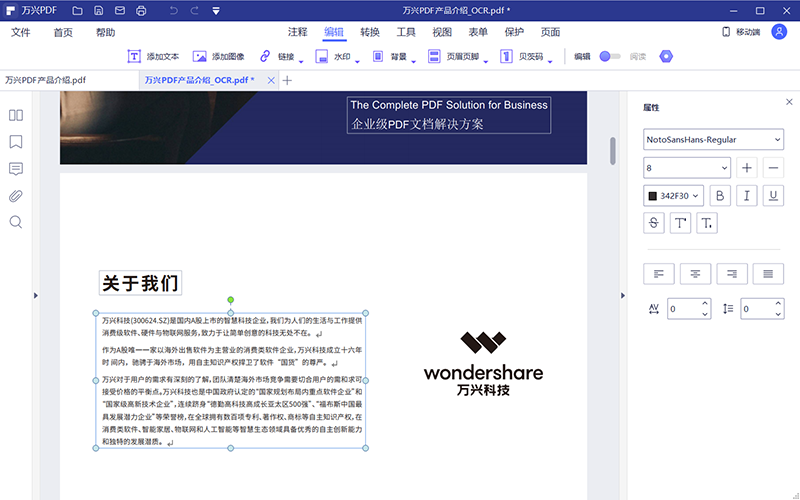Image resolution: width=800 pixels, height=500 pixels.
Task: Click the 背景 background tool
Action: tap(389, 56)
